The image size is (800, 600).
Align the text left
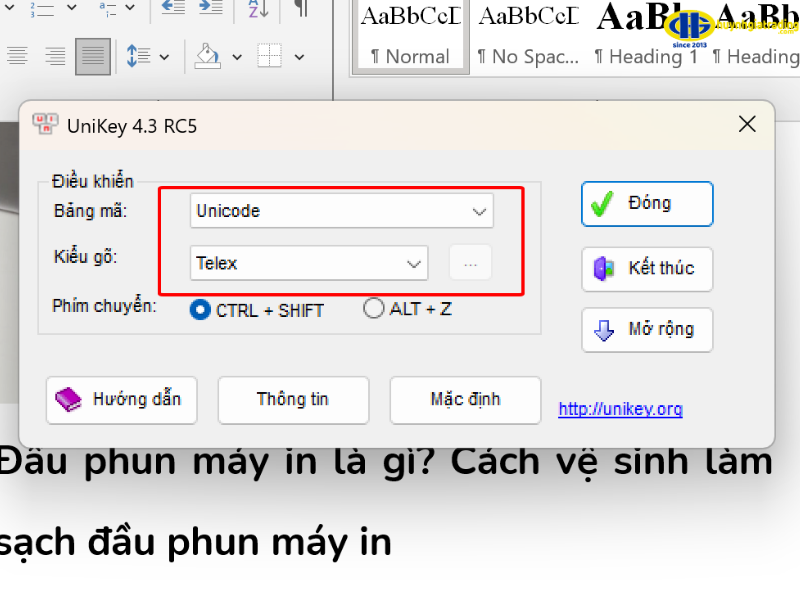pos(18,55)
